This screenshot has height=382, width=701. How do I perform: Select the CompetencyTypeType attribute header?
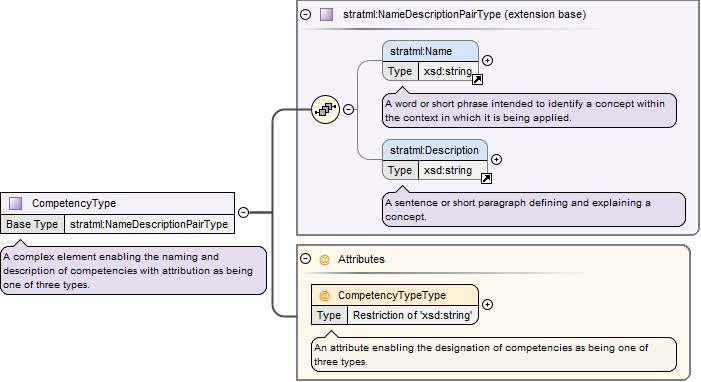(x=395, y=295)
